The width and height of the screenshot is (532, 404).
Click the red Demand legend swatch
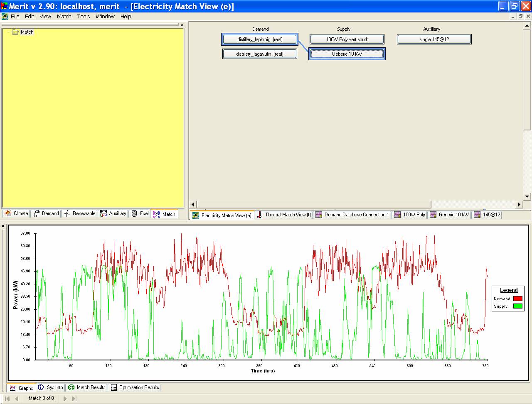point(517,299)
